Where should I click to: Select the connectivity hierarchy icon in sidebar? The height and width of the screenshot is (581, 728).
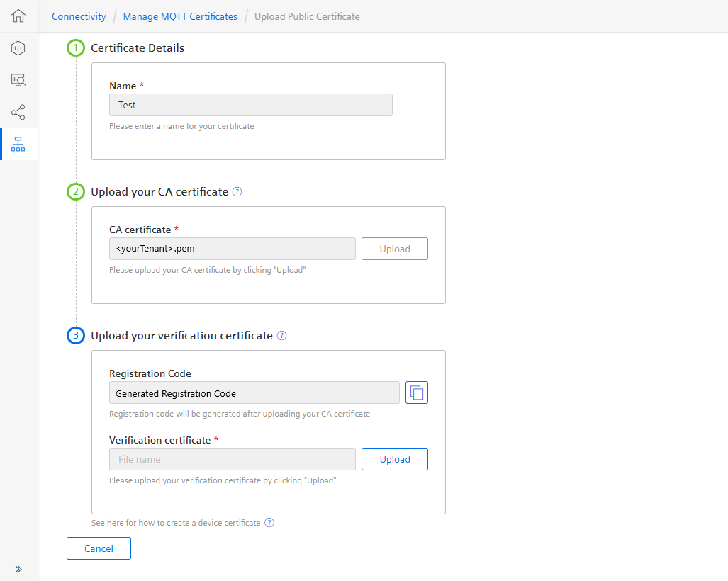point(18,145)
